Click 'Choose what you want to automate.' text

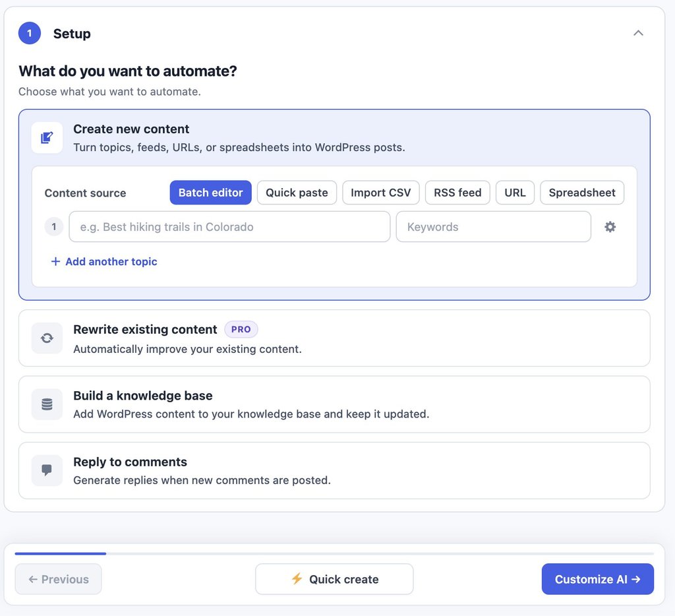[x=110, y=92]
